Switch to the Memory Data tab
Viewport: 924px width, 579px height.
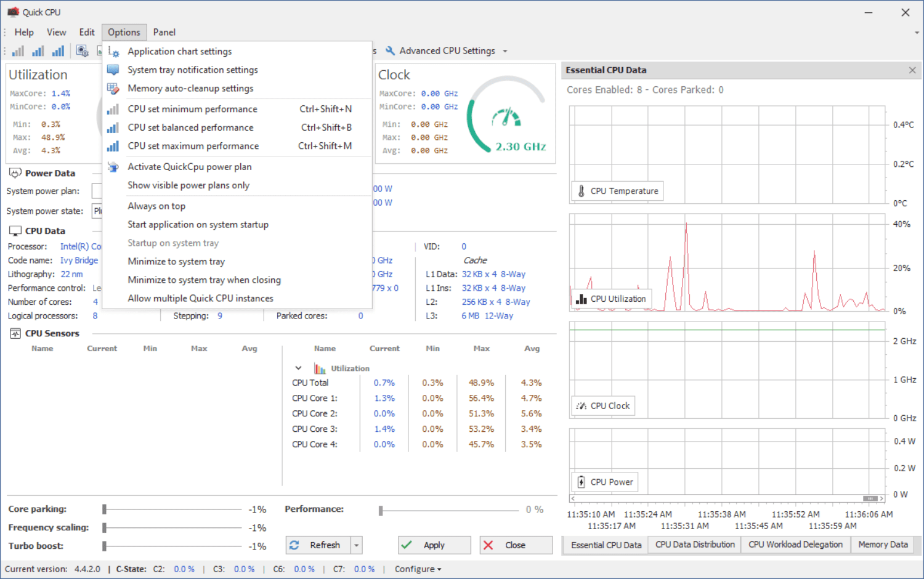click(883, 545)
